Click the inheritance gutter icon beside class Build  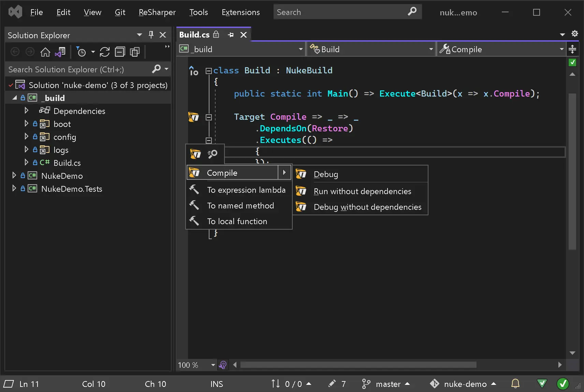pos(193,71)
